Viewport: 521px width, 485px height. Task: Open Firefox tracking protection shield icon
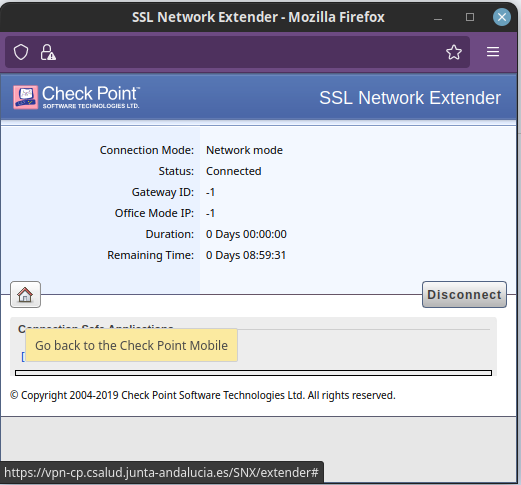click(x=21, y=52)
